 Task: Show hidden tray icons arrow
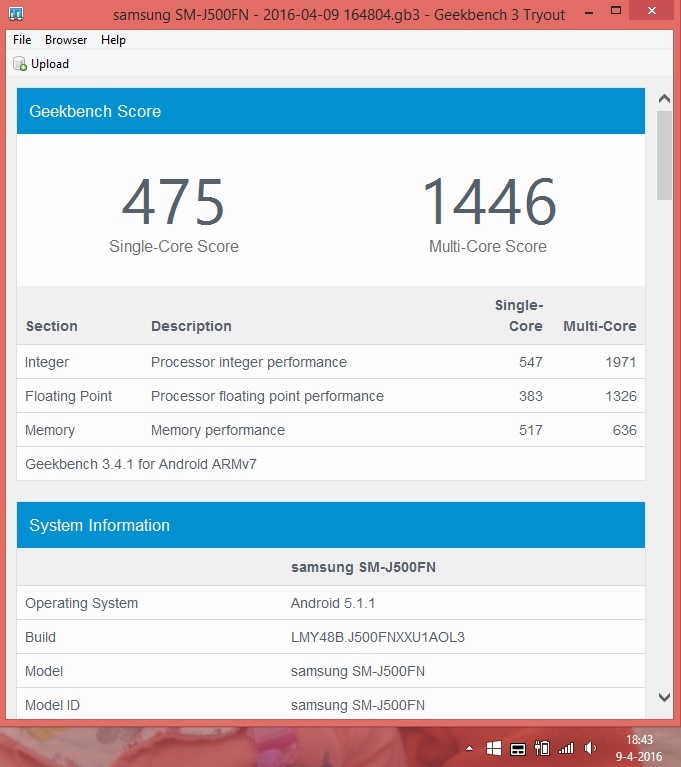pyautogui.click(x=469, y=748)
